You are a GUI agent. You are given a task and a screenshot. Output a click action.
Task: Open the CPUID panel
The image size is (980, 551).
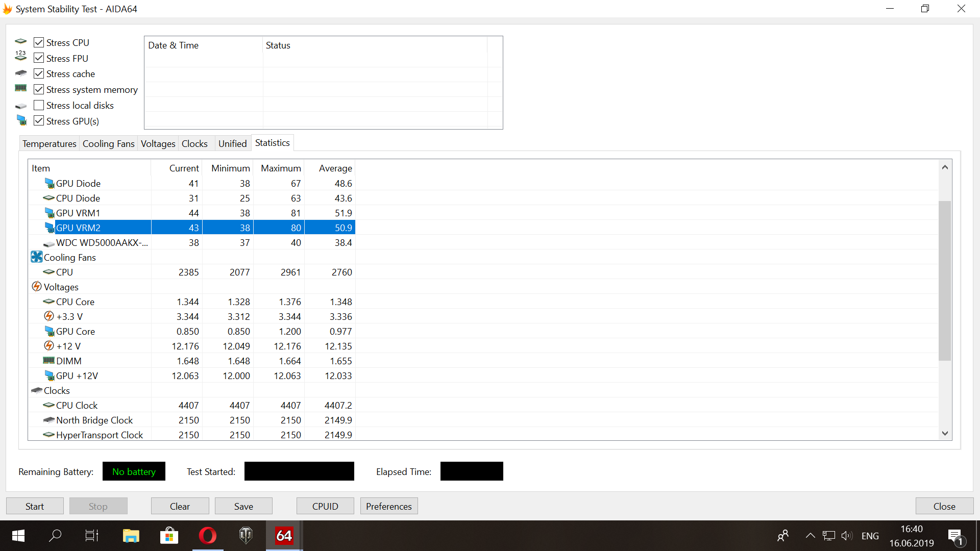325,506
